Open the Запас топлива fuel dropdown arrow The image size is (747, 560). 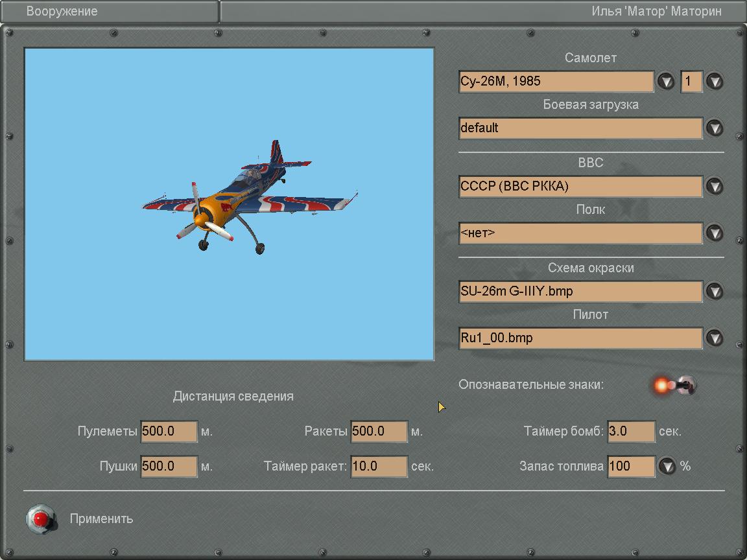pos(667,466)
